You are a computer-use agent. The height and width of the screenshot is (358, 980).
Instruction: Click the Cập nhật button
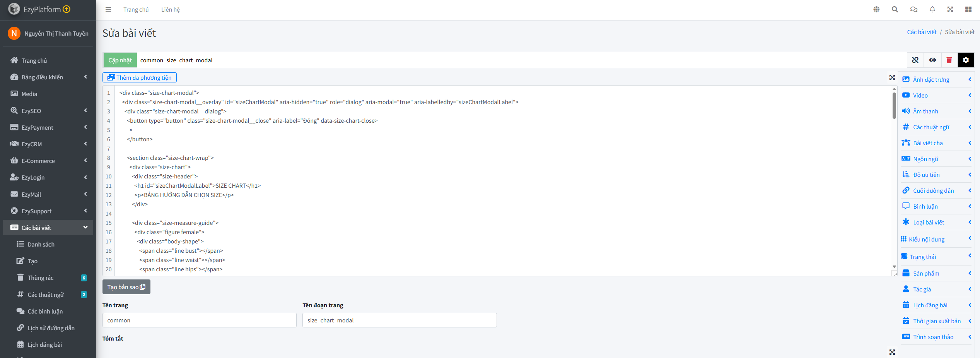(120, 60)
